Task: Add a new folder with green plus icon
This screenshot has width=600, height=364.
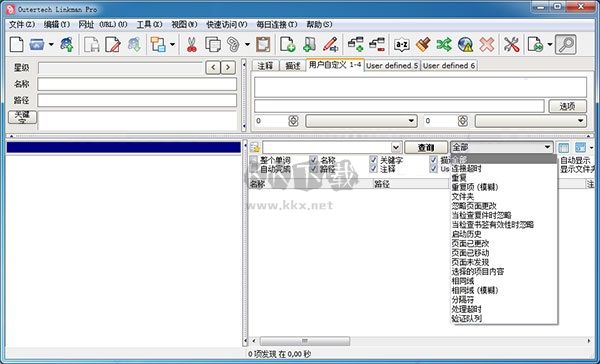Action: (x=309, y=44)
